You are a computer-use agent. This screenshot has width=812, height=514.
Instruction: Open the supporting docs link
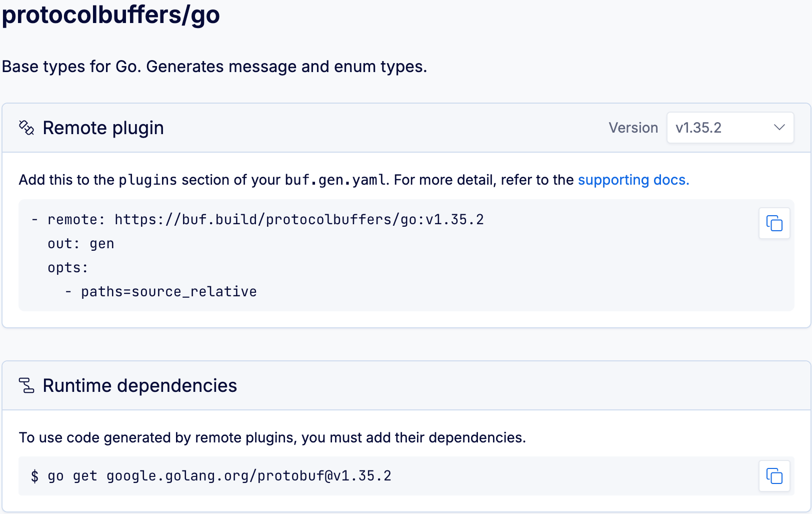[633, 180]
